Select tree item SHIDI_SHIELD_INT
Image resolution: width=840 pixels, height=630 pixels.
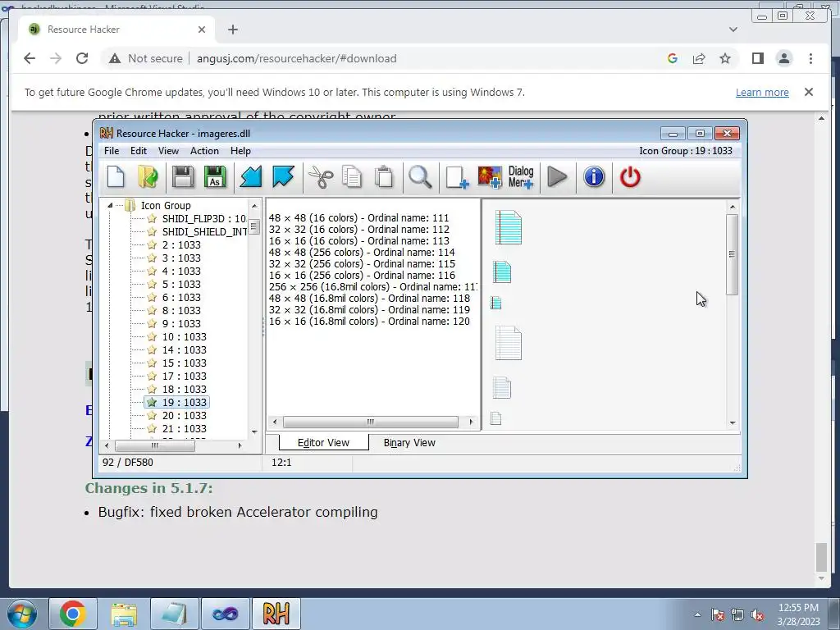coord(204,231)
